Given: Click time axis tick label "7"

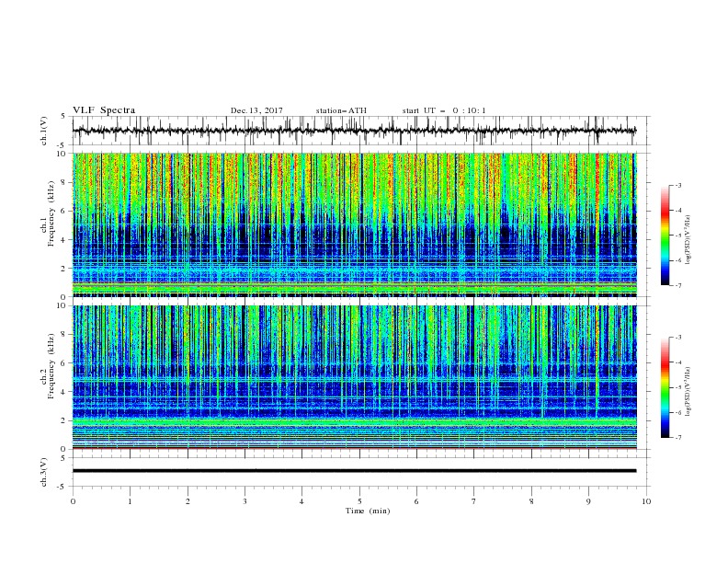Looking at the screenshot, I should (474, 501).
